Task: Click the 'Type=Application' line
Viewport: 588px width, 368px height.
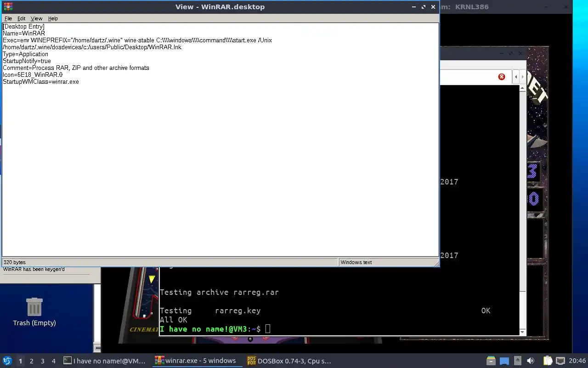Action: click(26, 54)
